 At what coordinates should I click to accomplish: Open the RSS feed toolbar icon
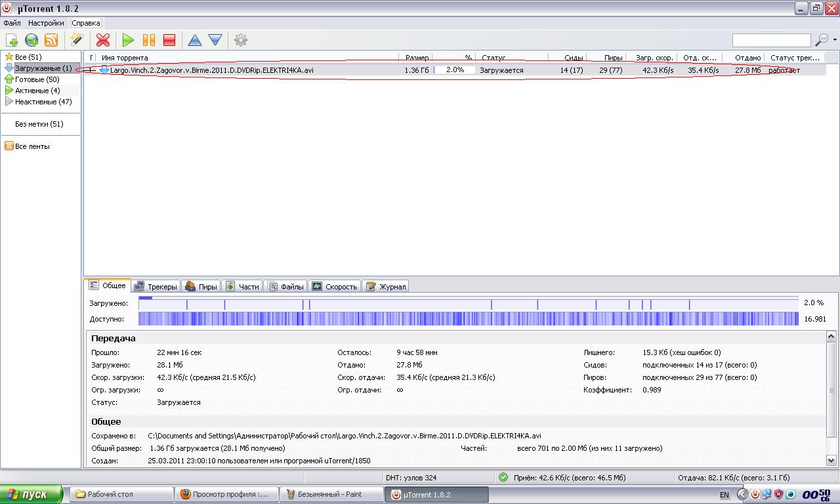(51, 40)
